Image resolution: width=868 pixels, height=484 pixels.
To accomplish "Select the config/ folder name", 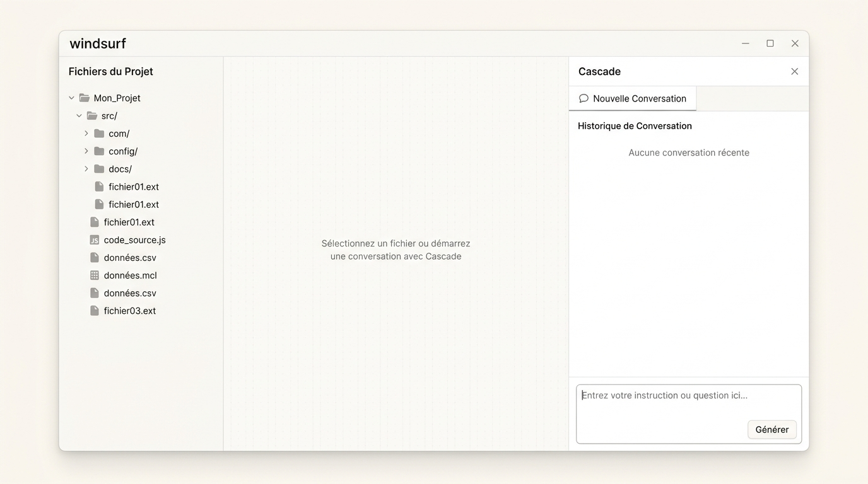I will click(x=123, y=151).
